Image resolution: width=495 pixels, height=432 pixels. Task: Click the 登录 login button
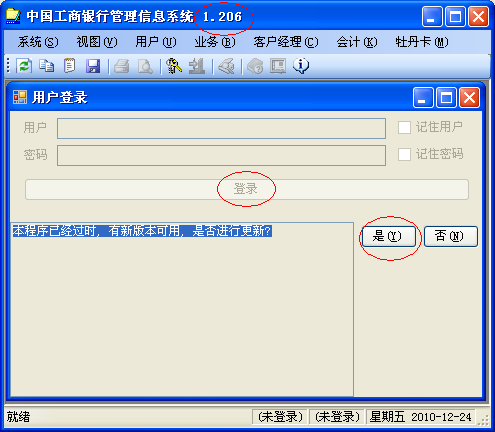pos(247,189)
